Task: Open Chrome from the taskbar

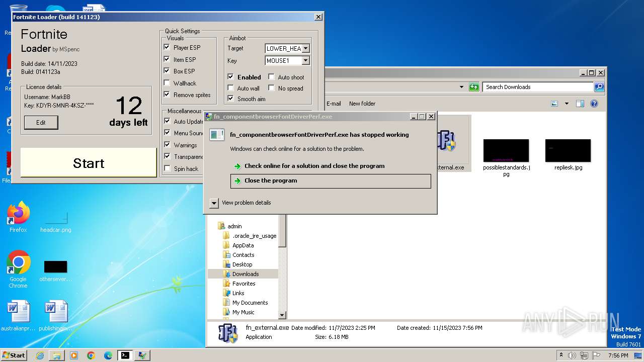Action: (91, 355)
